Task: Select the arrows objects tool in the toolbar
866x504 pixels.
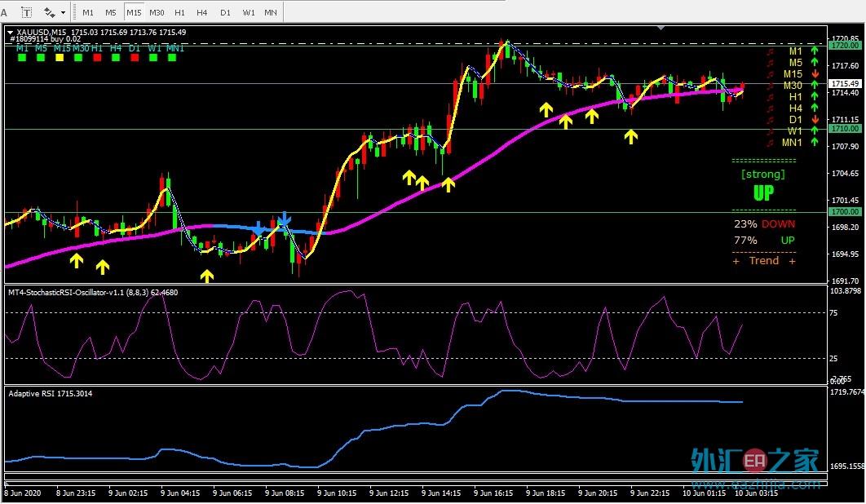Action: tap(50, 12)
